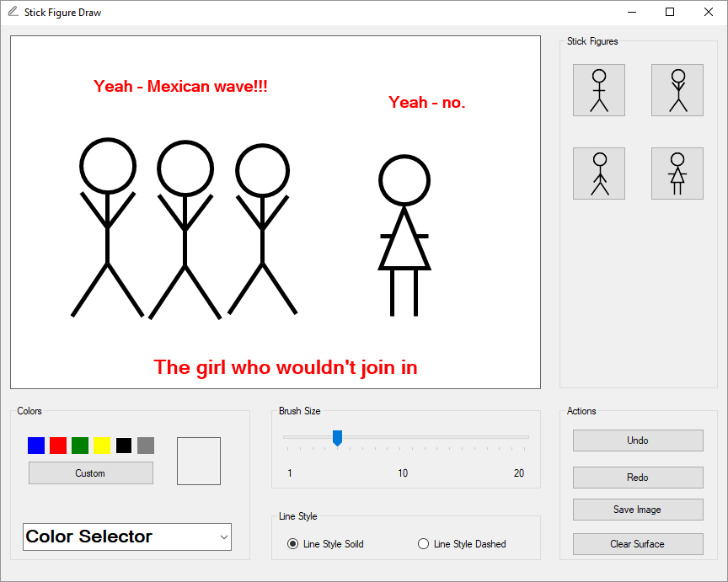
Task: Open the Color Selector dropdown
Action: coord(127,537)
